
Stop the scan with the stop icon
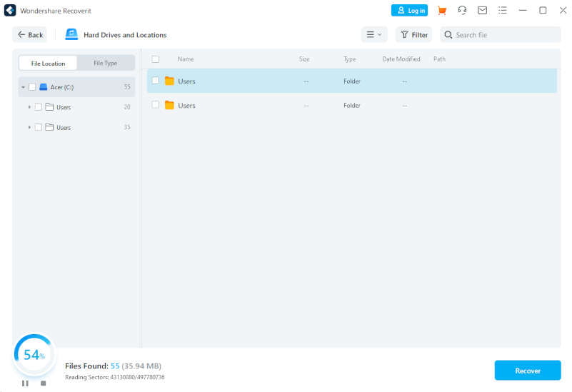click(x=43, y=383)
